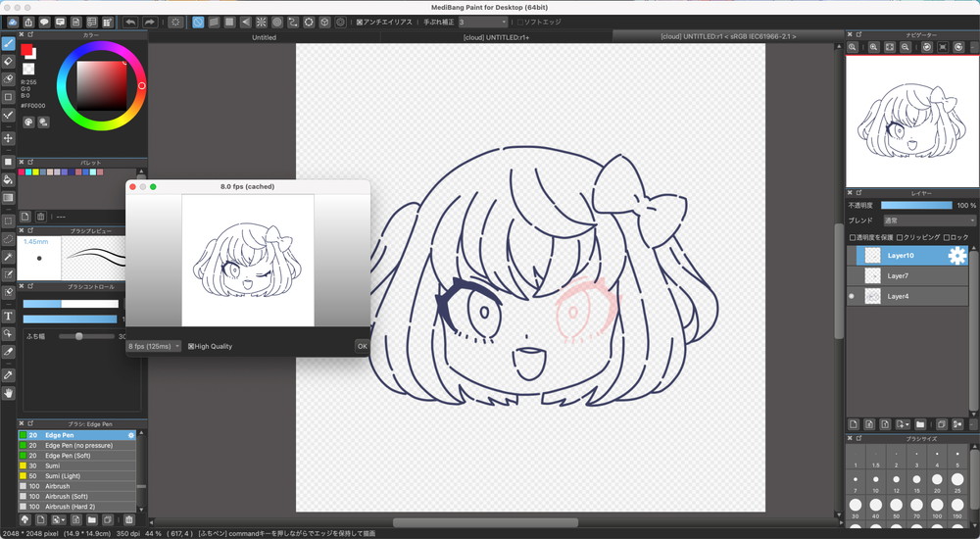Select the Eyedropper tool
Viewport: 980px width, 539px height.
tap(9, 375)
